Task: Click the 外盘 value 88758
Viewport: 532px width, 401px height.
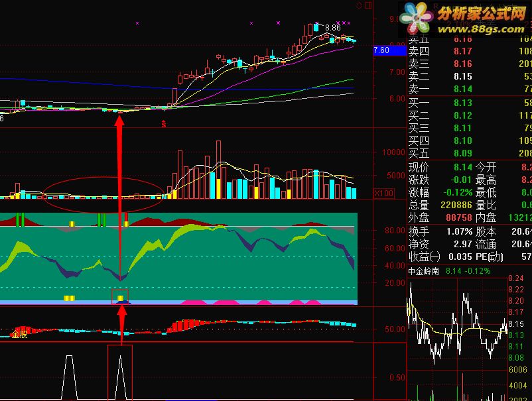Action: tap(459, 217)
